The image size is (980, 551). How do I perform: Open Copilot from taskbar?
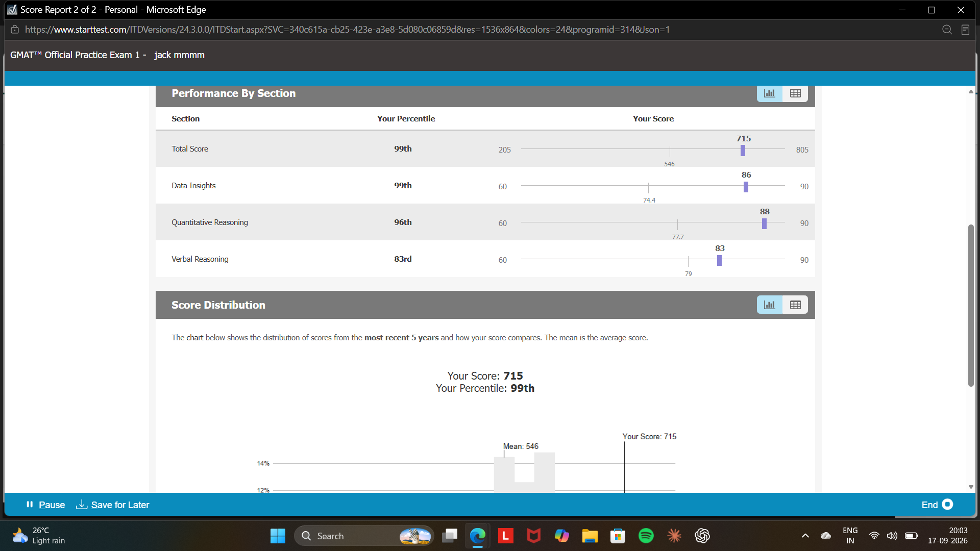click(561, 536)
